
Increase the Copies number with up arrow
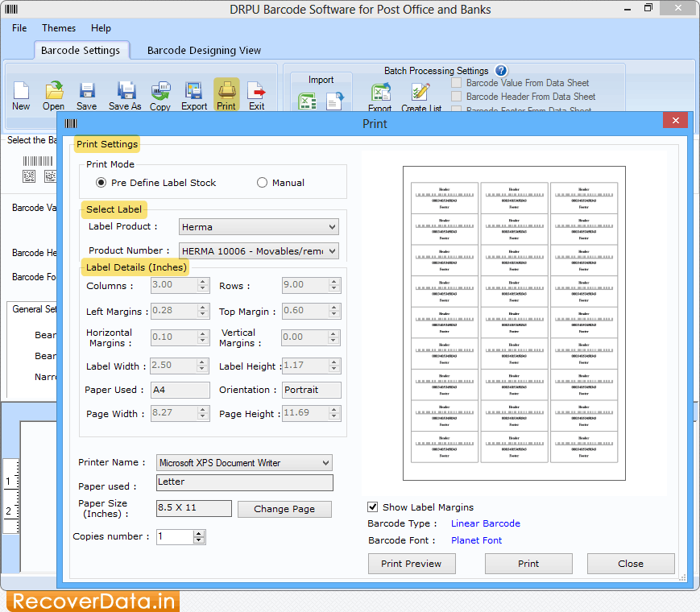coord(199,533)
